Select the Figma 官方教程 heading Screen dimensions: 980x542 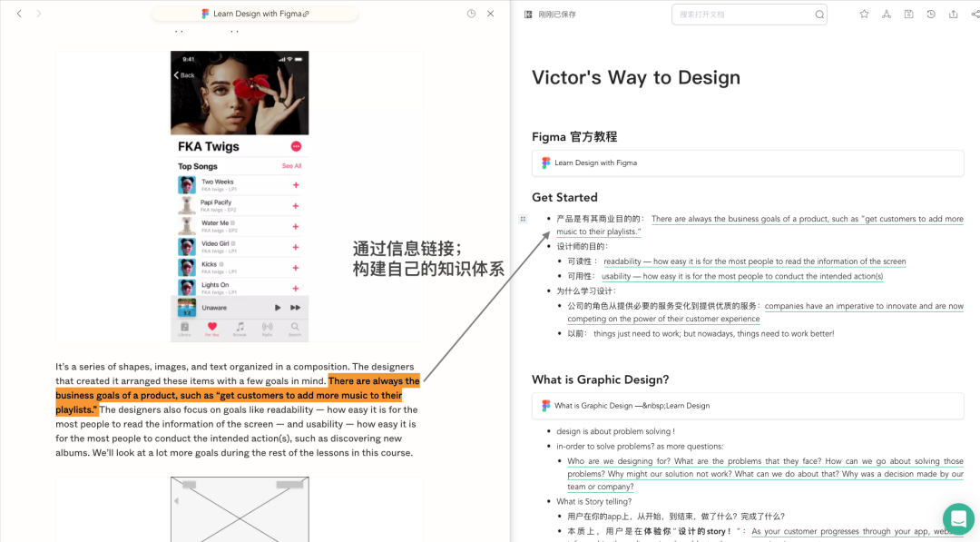[x=574, y=136]
